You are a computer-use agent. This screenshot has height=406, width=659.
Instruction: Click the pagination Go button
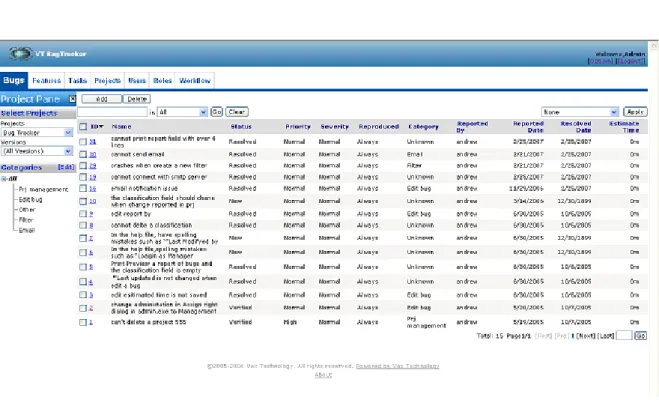(x=640, y=335)
